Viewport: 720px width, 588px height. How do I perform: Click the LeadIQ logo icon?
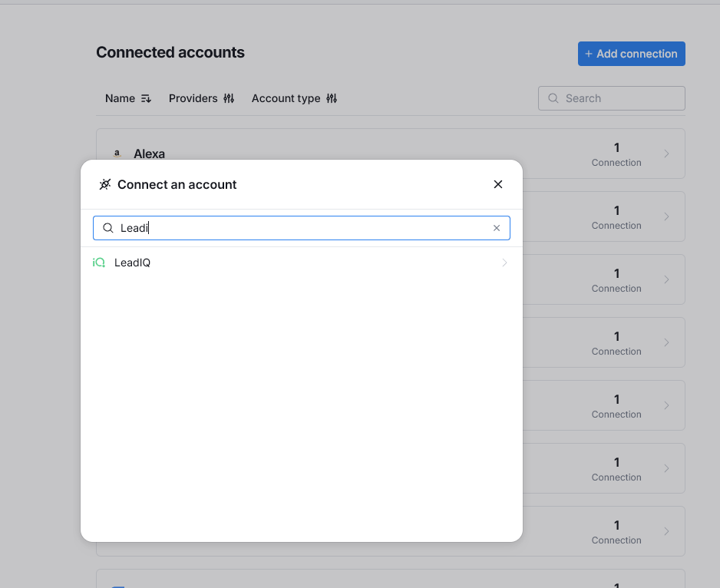[99, 263]
